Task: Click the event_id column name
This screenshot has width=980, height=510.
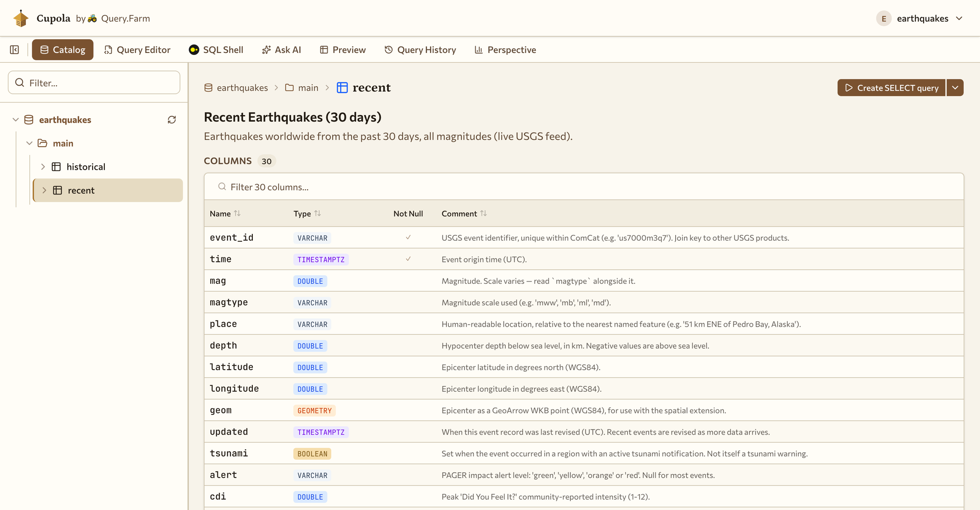Action: tap(231, 238)
